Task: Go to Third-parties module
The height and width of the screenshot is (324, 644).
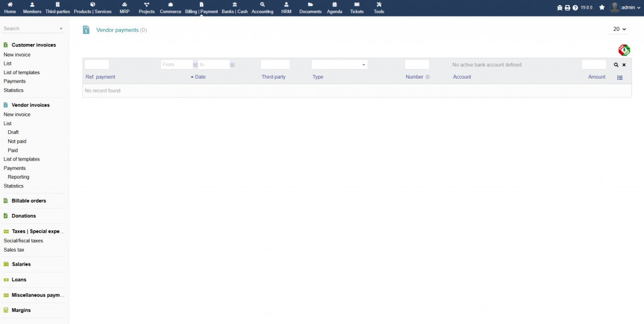Action: [58, 8]
